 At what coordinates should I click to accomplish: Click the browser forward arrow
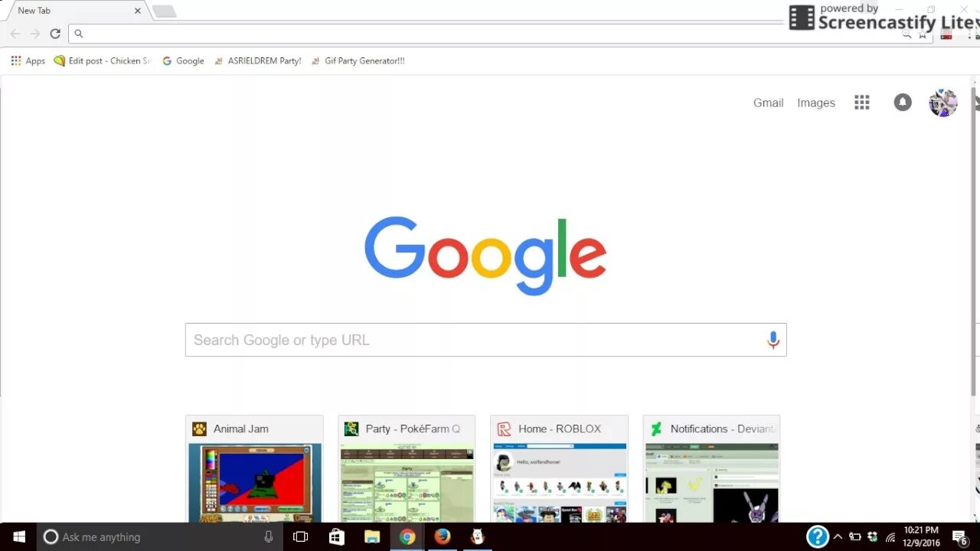[35, 34]
